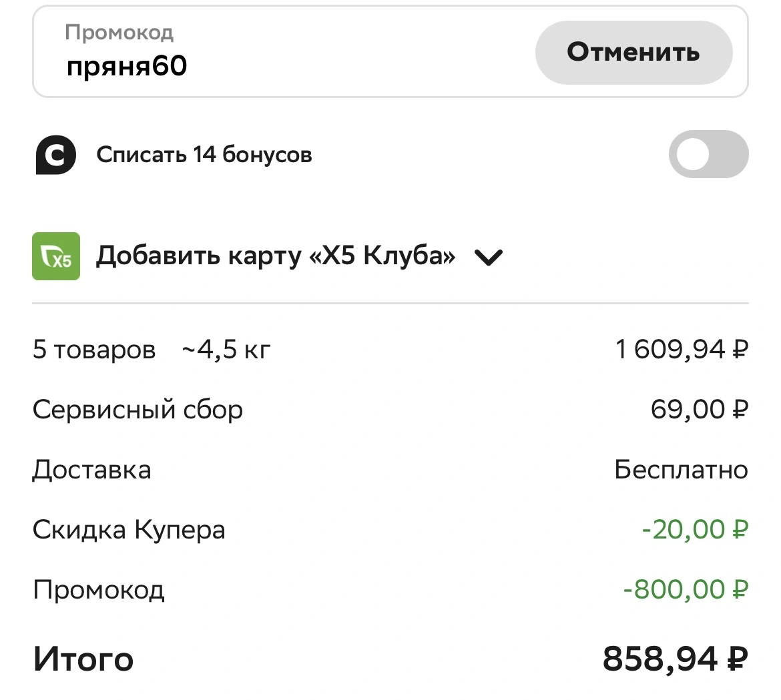The height and width of the screenshot is (700, 781).
Task: Click the green X5 Club logo icon
Action: pyautogui.click(x=56, y=256)
